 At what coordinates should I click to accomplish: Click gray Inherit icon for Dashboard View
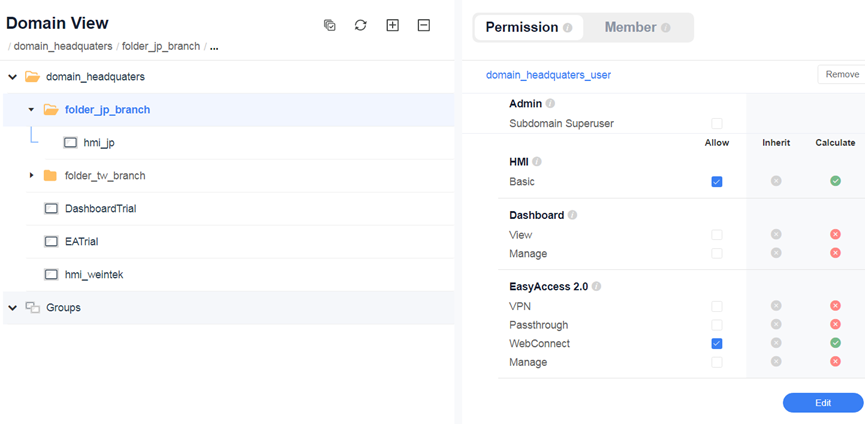[x=776, y=234]
